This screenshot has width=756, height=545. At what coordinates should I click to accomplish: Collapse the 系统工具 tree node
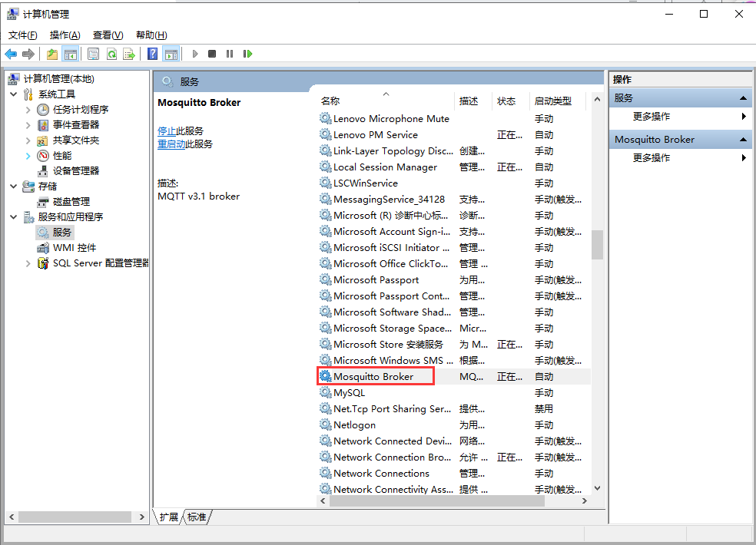14,94
